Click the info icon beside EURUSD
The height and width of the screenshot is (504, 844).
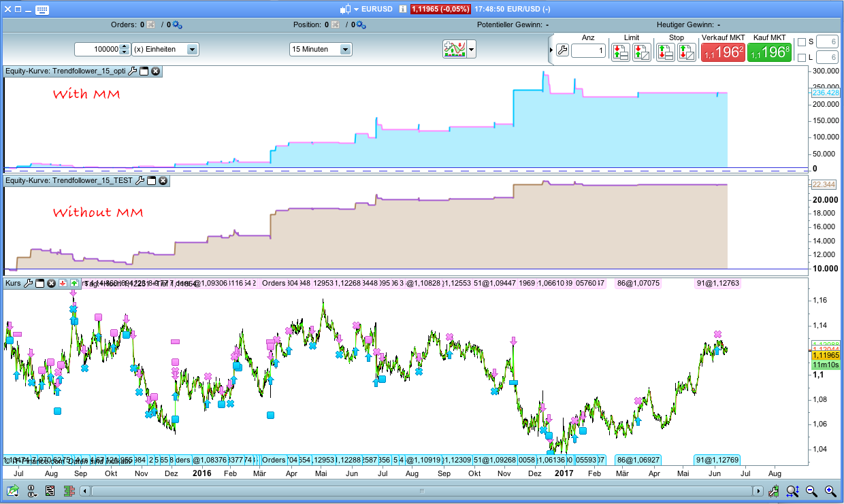pos(403,10)
